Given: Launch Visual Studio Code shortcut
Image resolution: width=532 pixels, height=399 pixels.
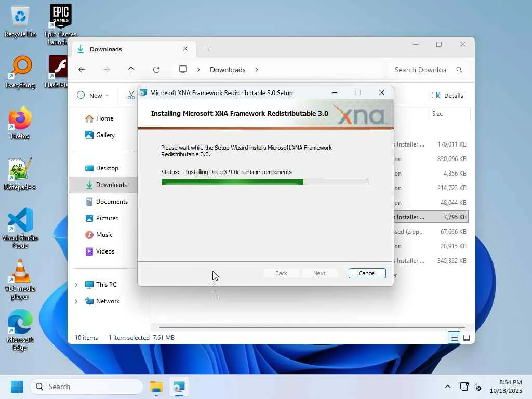Looking at the screenshot, I should (x=20, y=228).
